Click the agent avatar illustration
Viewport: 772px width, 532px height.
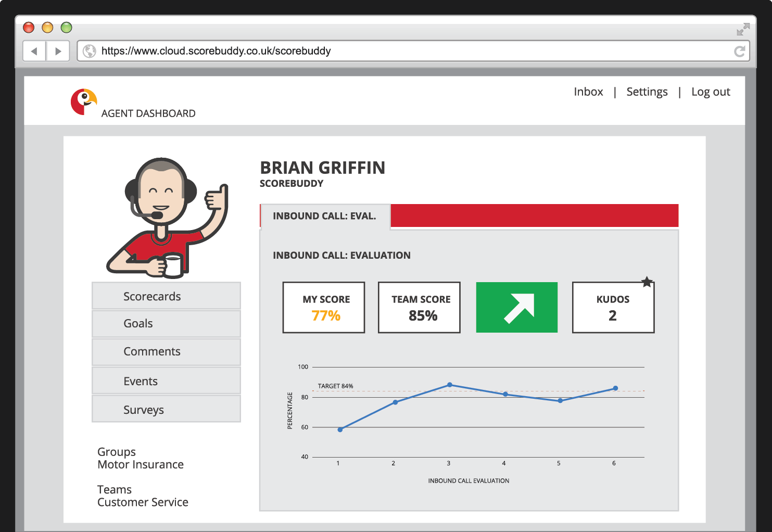pyautogui.click(x=168, y=218)
